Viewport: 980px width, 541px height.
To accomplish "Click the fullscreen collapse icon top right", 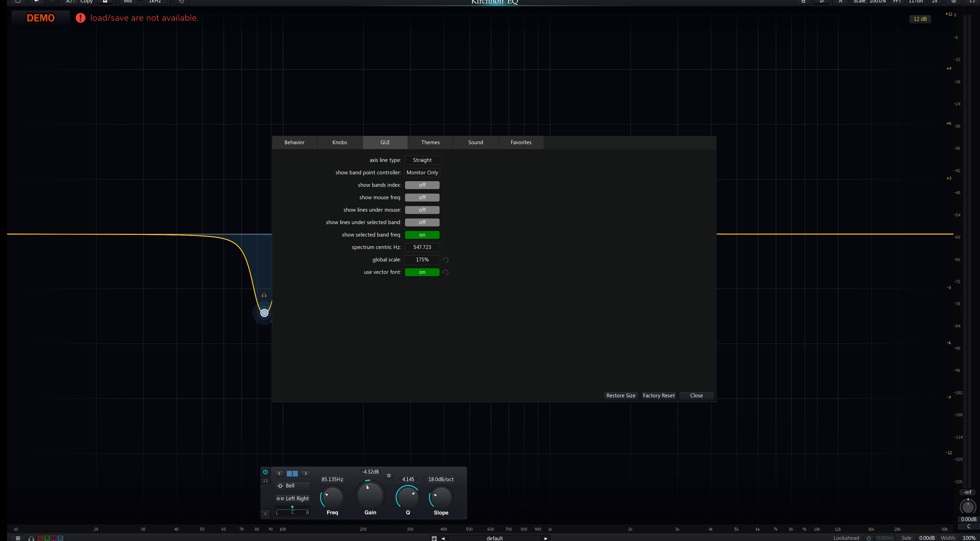I will 972,2.
